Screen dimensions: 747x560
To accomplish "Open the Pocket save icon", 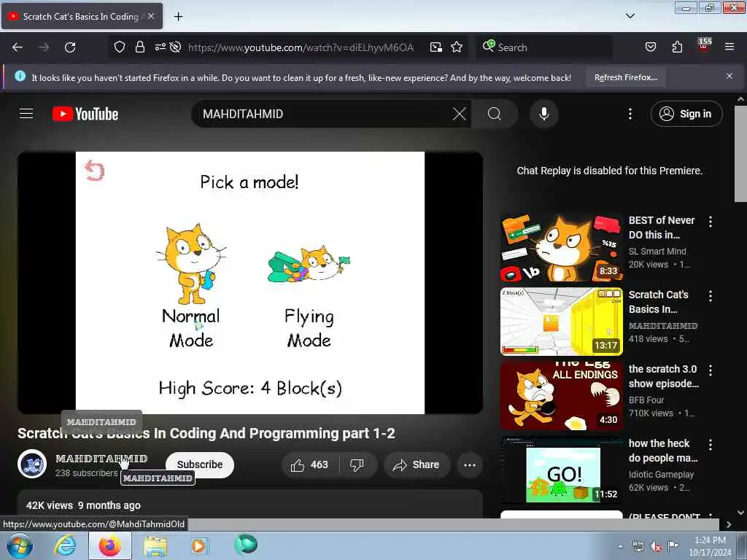I will point(650,47).
